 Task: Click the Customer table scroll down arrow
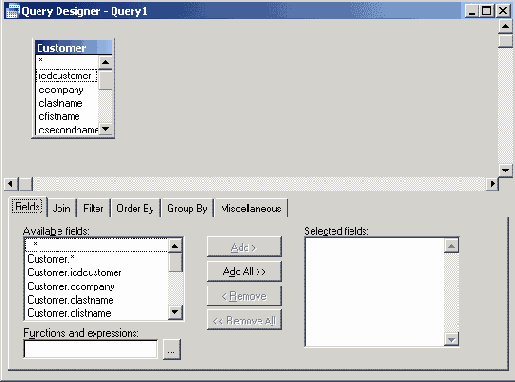pos(106,128)
